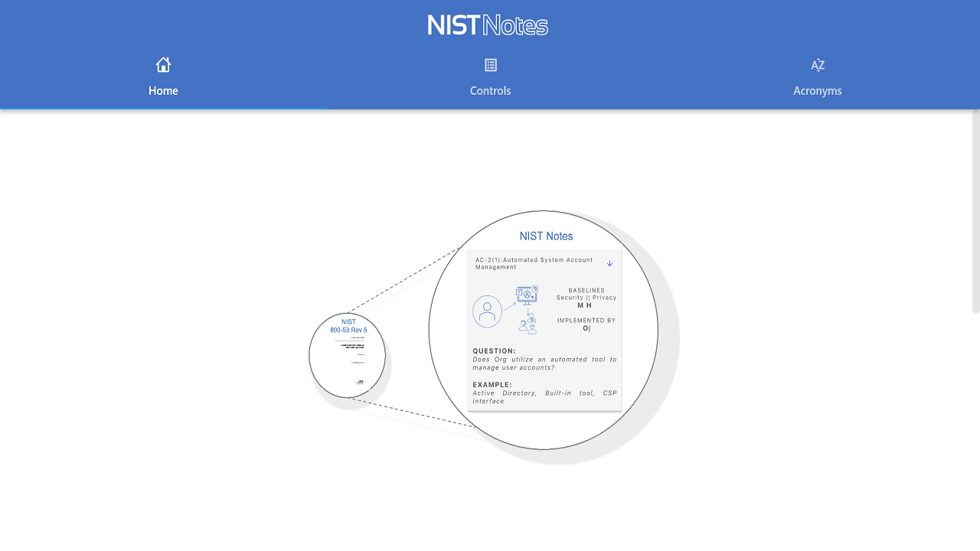Switch to the Acronyms tab label
Viewport: 980px width, 551px height.
[x=818, y=90]
